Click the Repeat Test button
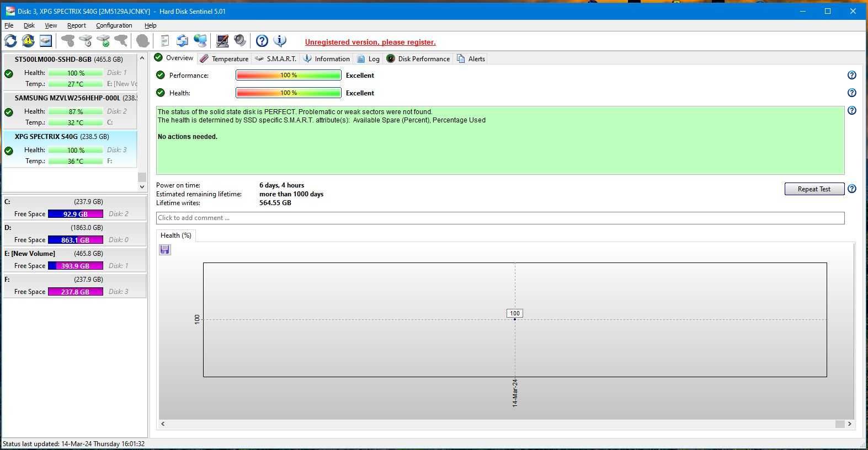868x450 pixels. 814,189
